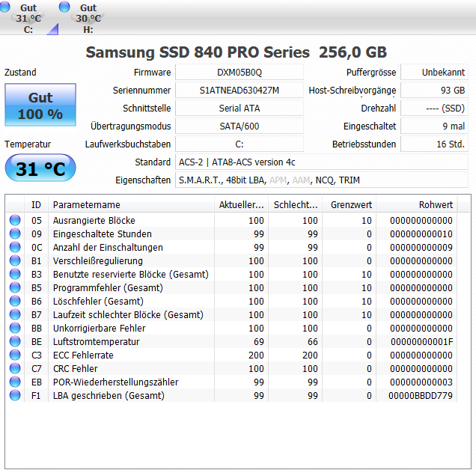This screenshot has height=473, width=476.
Task: Click status icon of Programmfehler row
Action: click(15, 287)
